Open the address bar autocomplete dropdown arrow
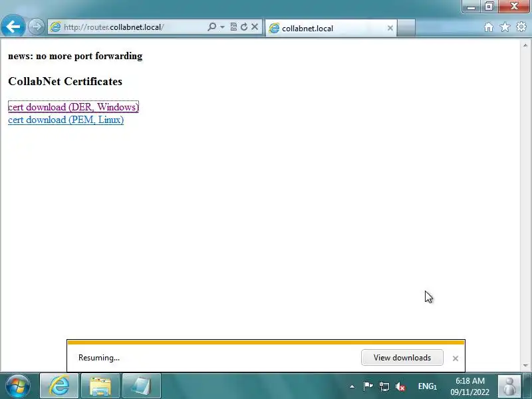This screenshot has height=399, width=532. pos(222,27)
